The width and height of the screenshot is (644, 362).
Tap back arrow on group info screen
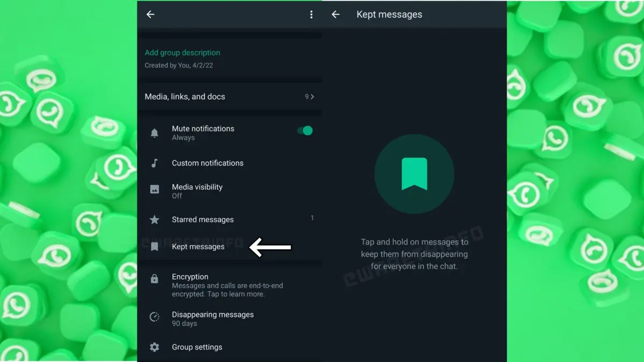click(x=150, y=14)
